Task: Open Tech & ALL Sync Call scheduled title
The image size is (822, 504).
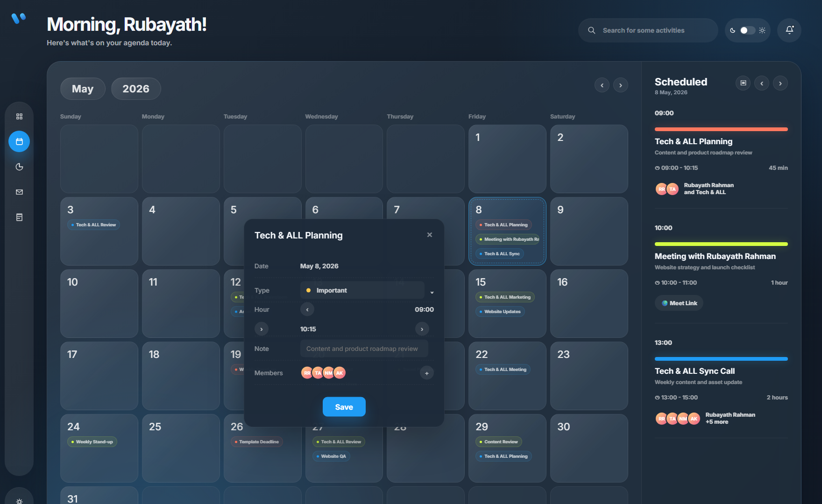Action: (694, 371)
